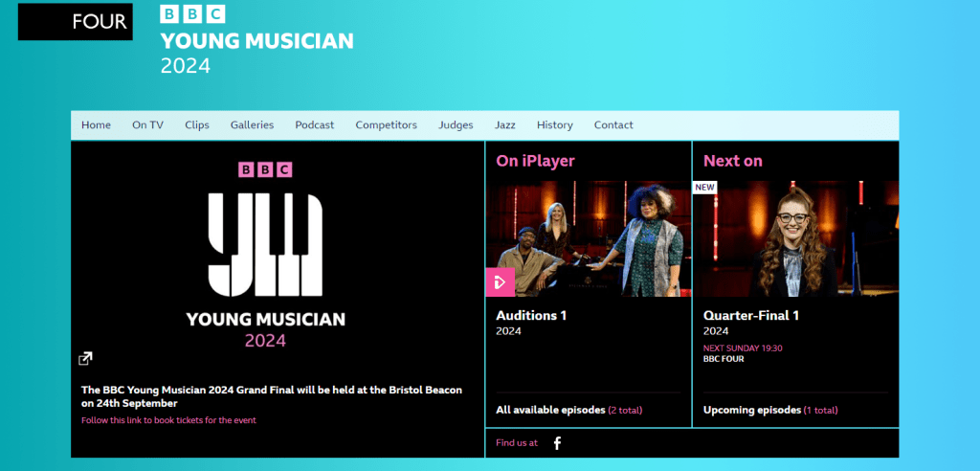The height and width of the screenshot is (471, 980).
Task: Open the Home tab
Action: pyautogui.click(x=96, y=125)
